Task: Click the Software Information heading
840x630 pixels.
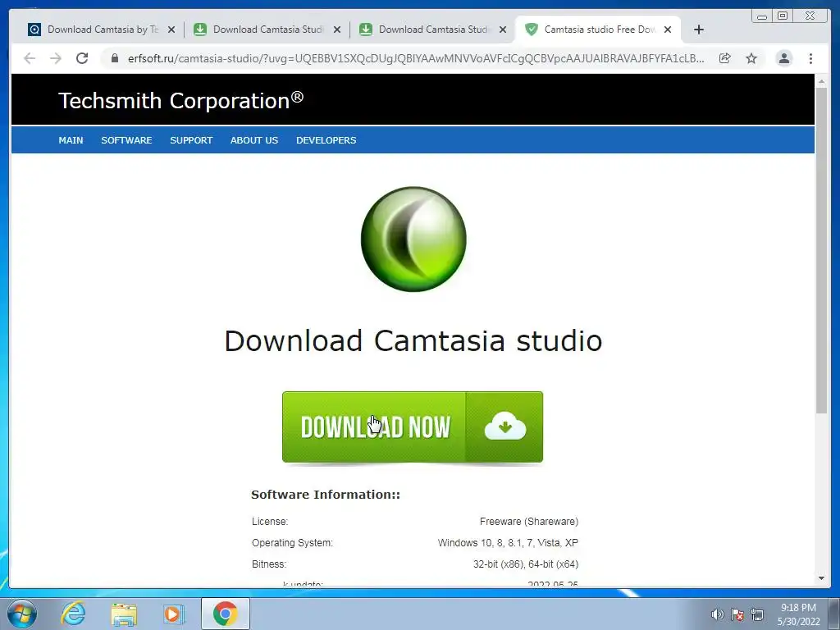Action: [x=326, y=495]
